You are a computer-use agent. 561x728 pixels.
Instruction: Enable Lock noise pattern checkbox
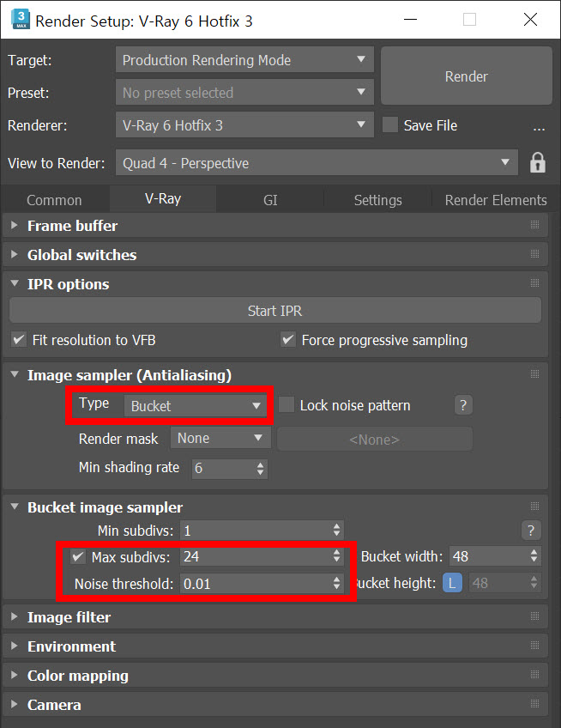point(287,405)
